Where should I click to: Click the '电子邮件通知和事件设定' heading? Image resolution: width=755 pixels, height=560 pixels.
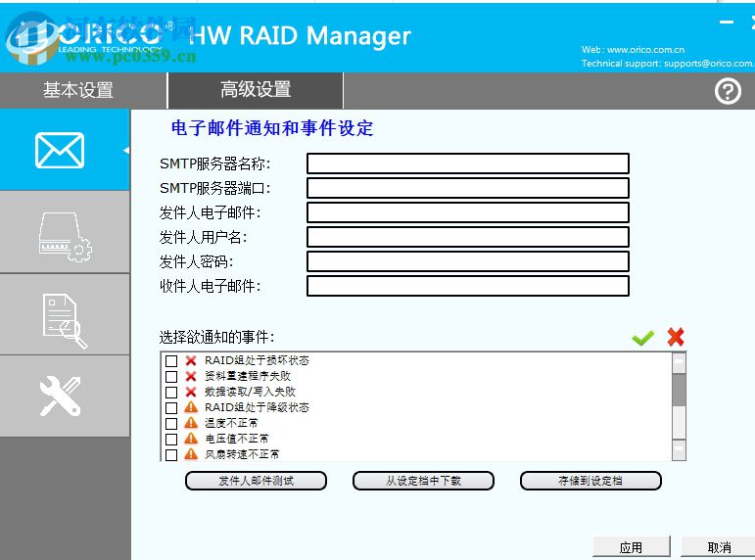(x=272, y=128)
